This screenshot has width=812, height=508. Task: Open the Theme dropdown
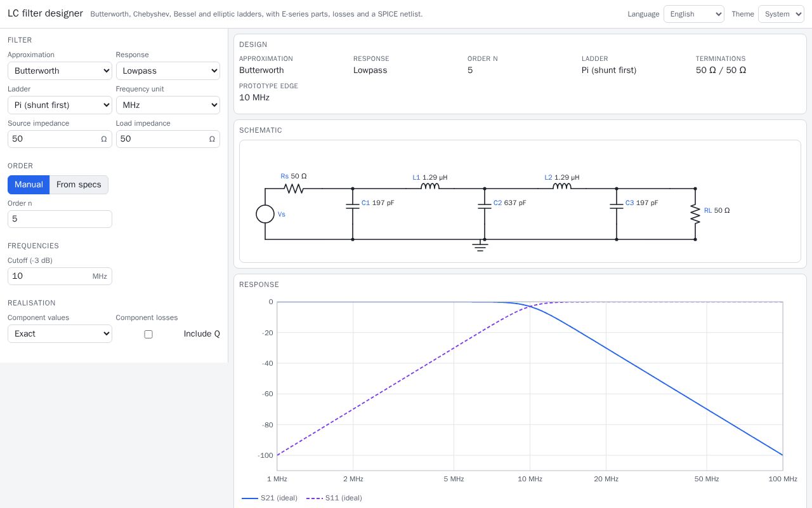781,14
